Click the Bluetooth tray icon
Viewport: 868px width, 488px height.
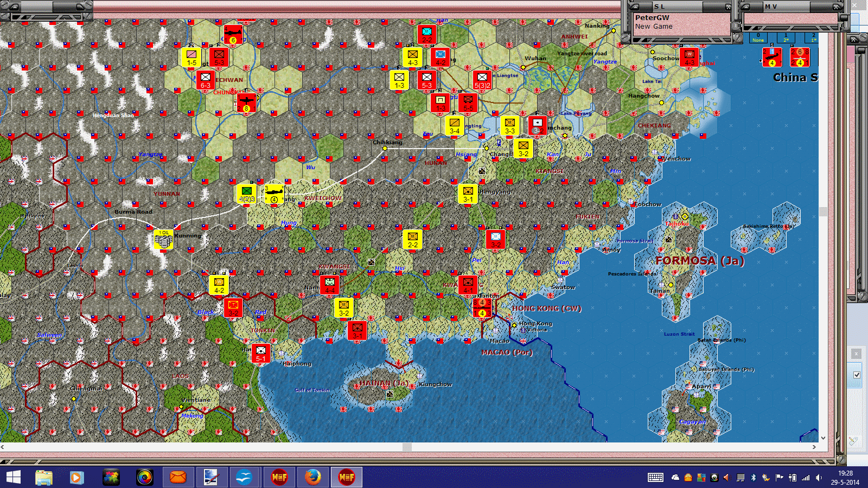(x=753, y=478)
